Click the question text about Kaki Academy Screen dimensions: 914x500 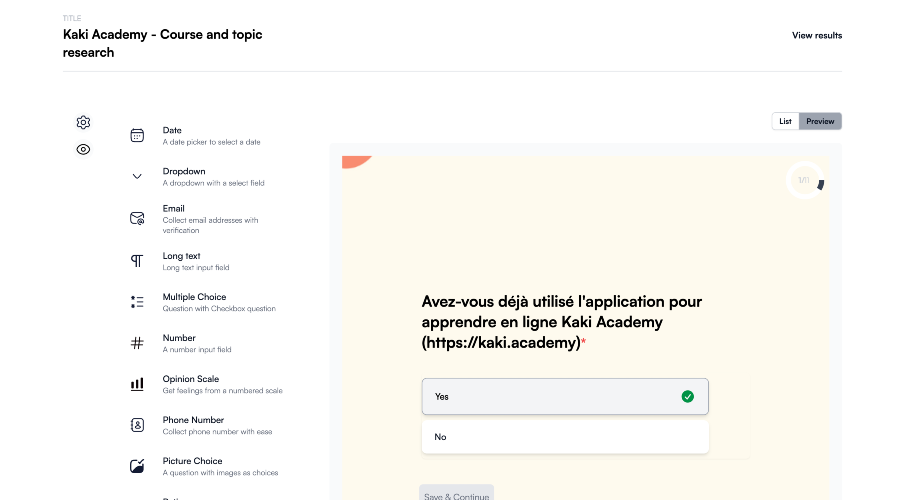click(561, 322)
